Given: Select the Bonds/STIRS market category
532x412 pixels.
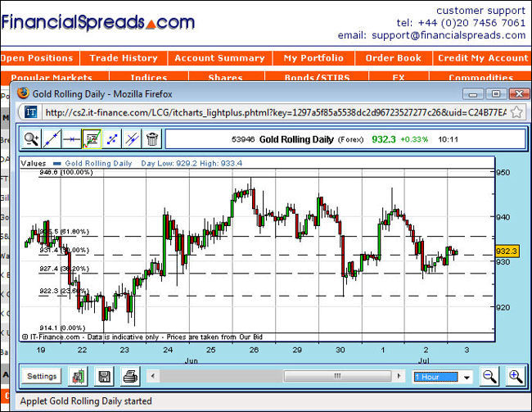Looking at the screenshot, I should click(x=317, y=76).
